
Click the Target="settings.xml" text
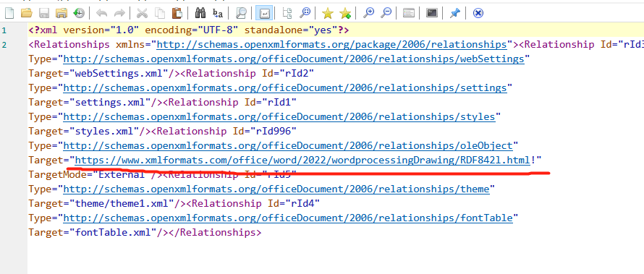tap(89, 102)
